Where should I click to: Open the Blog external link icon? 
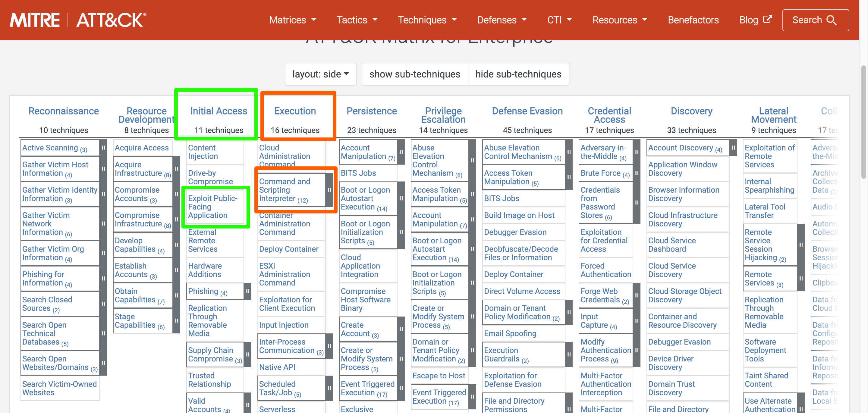[x=767, y=20]
